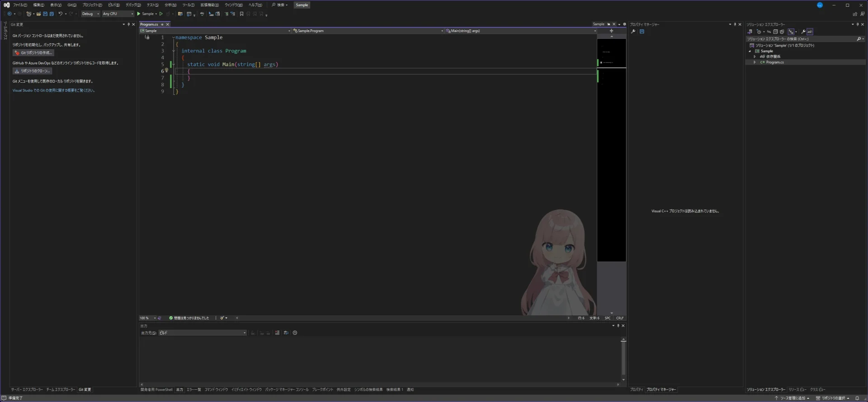Screen dimensions: 868x402
Task: Click the editor settings gear icon
Action: click(x=625, y=24)
